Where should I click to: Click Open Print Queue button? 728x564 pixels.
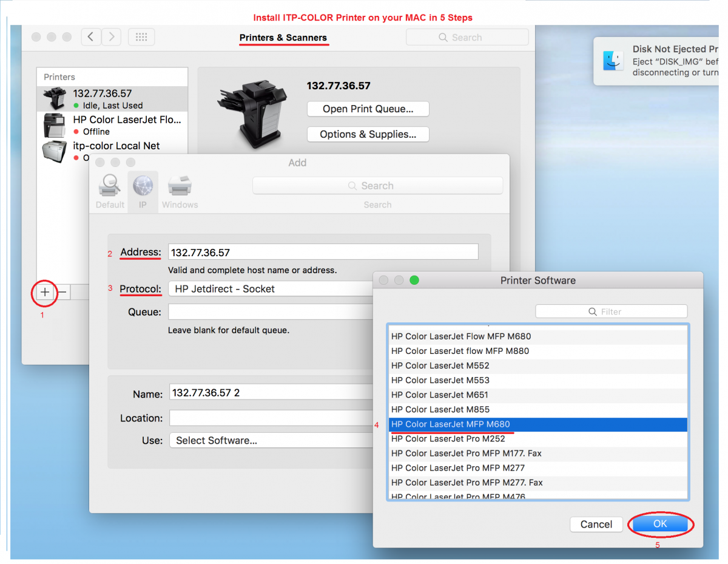[x=368, y=109]
